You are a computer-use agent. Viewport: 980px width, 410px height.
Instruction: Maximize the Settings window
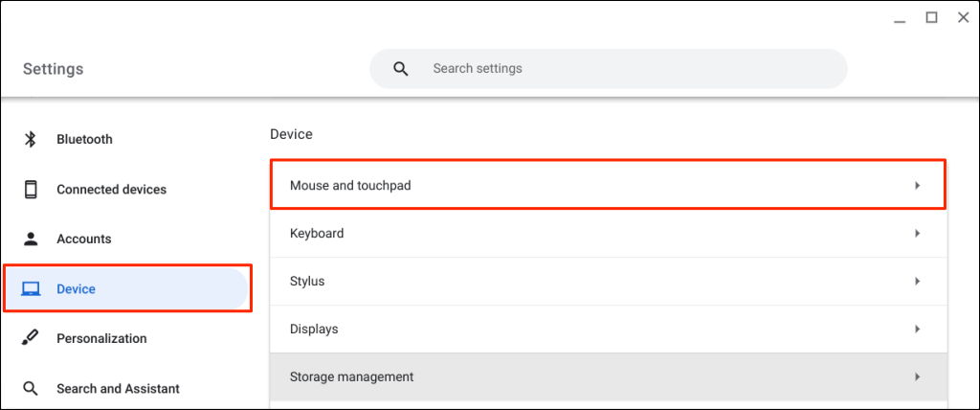coord(930,17)
